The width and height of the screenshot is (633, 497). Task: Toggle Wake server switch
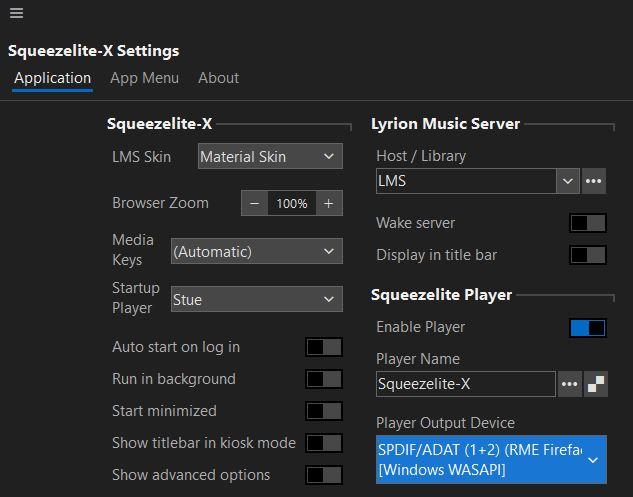(588, 223)
